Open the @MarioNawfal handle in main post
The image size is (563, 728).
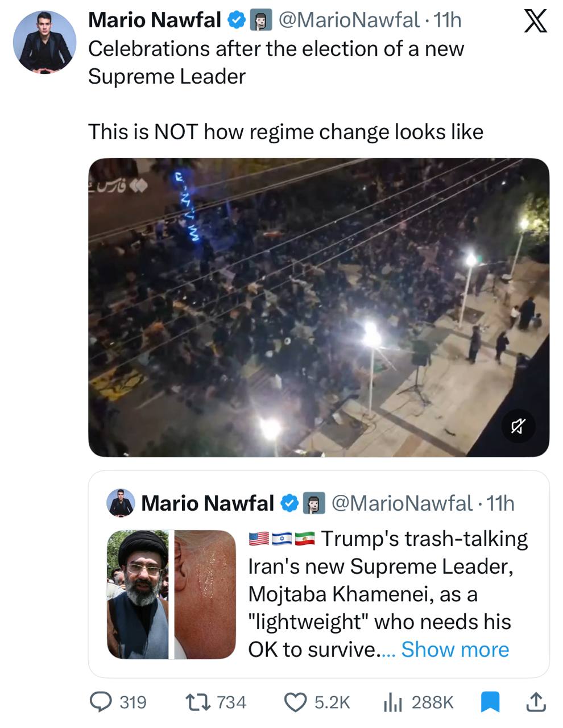pos(349,20)
